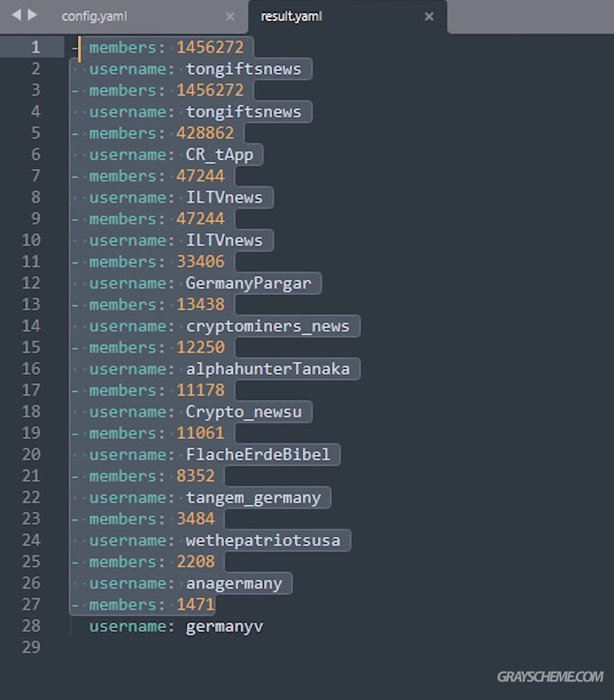Click on cryptominers_news username value

(267, 327)
